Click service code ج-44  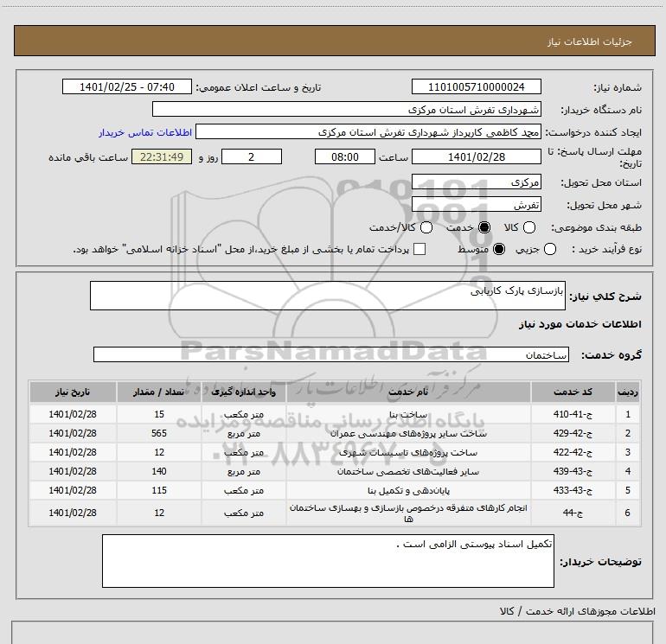pyautogui.click(x=573, y=513)
